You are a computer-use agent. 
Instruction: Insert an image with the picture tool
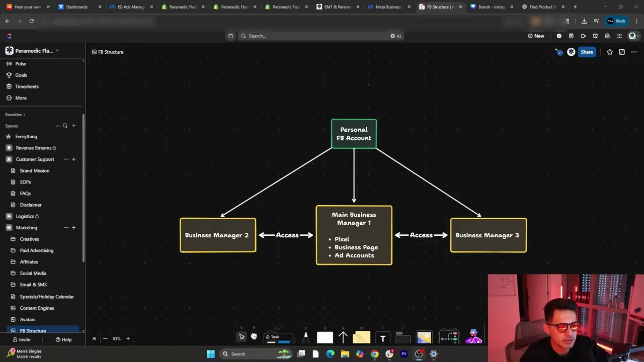424,337
